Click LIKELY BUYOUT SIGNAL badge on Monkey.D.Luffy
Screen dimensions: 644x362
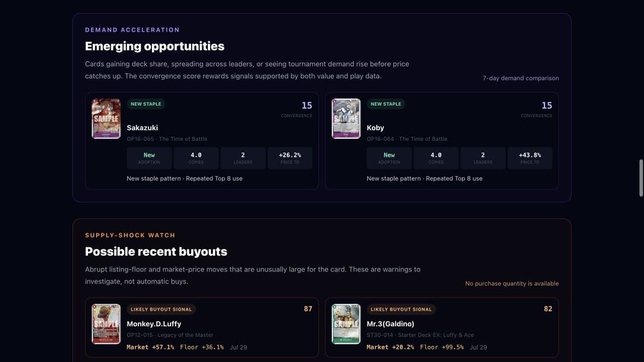tap(161, 309)
